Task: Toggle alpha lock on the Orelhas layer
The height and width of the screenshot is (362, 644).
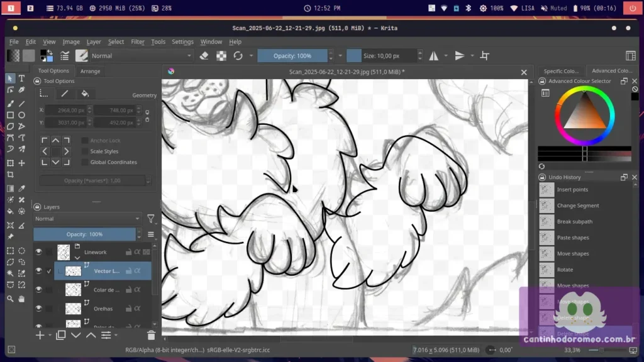Action: coord(137,309)
